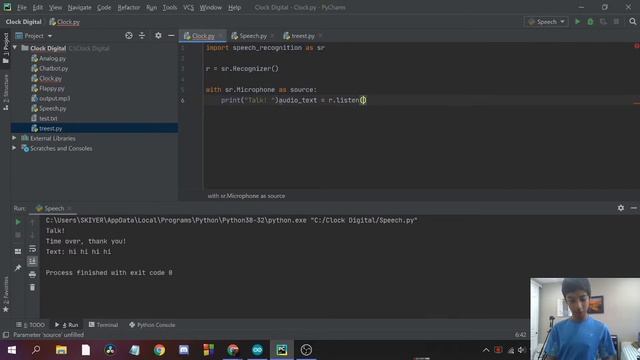
Task: Open Discord from the taskbar
Action: [x=184, y=350]
